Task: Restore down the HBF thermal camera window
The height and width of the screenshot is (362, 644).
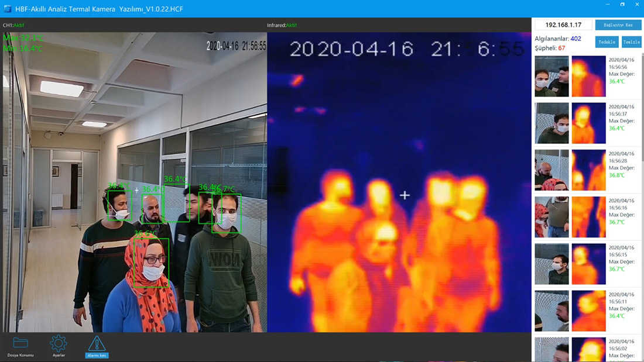Action: [622, 5]
